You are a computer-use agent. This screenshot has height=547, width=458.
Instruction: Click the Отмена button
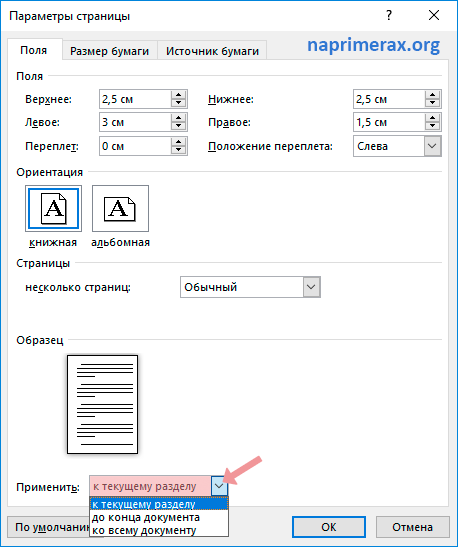point(412,527)
